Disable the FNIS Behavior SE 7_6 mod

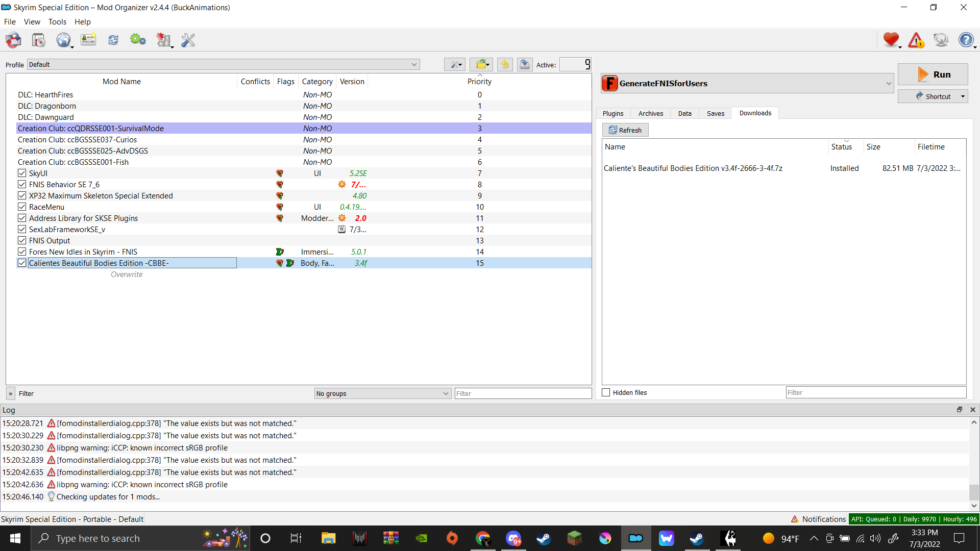tap(22, 185)
